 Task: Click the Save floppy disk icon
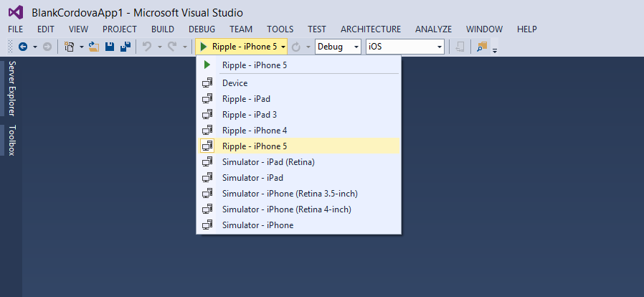(x=110, y=47)
